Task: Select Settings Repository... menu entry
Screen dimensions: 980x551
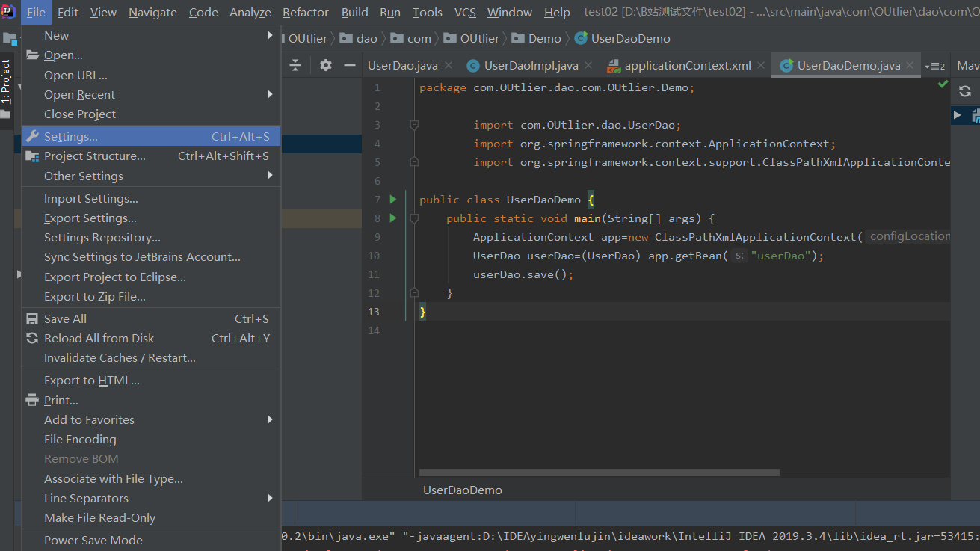Action: [x=150, y=238]
